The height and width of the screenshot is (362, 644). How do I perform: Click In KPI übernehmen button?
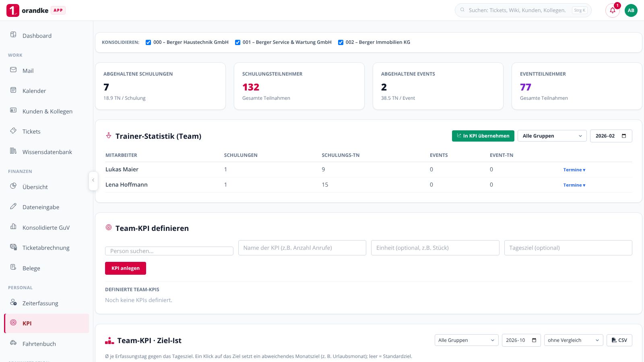coord(483,136)
